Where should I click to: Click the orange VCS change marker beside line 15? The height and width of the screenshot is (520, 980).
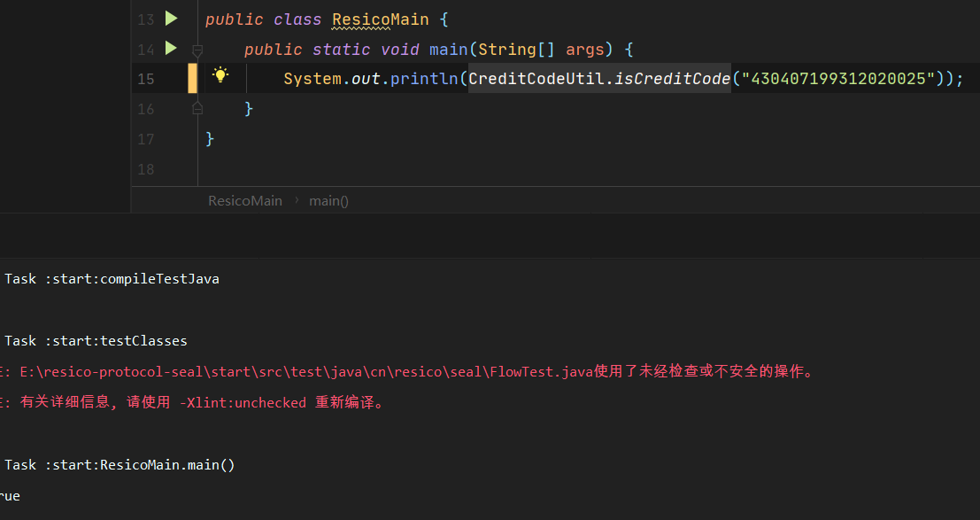tap(192, 78)
